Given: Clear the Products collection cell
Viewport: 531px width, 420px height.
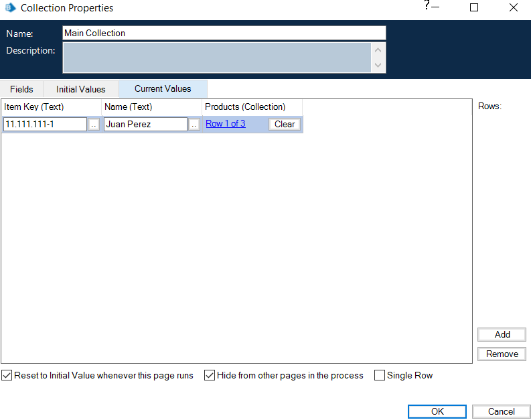Looking at the screenshot, I should click(285, 125).
